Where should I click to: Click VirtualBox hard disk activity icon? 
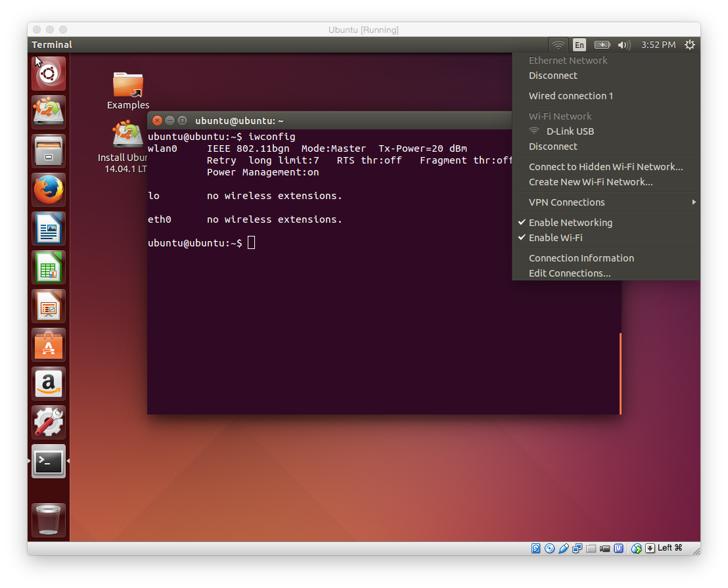pos(535,549)
